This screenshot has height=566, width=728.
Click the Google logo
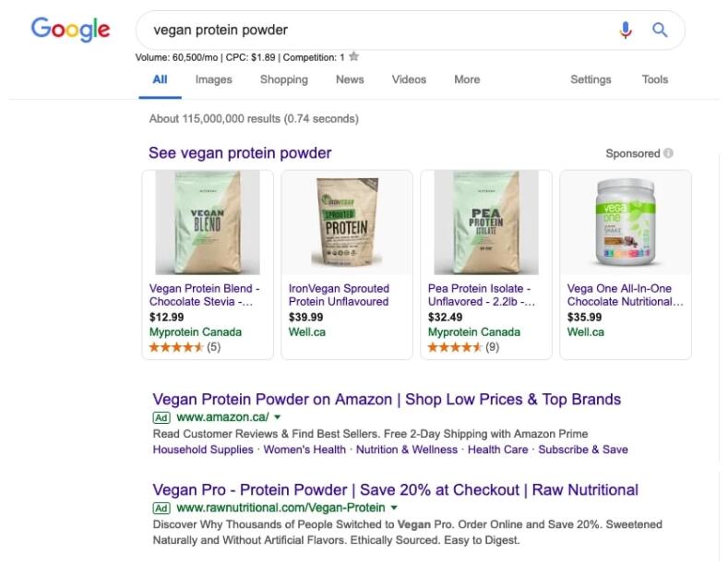70,30
